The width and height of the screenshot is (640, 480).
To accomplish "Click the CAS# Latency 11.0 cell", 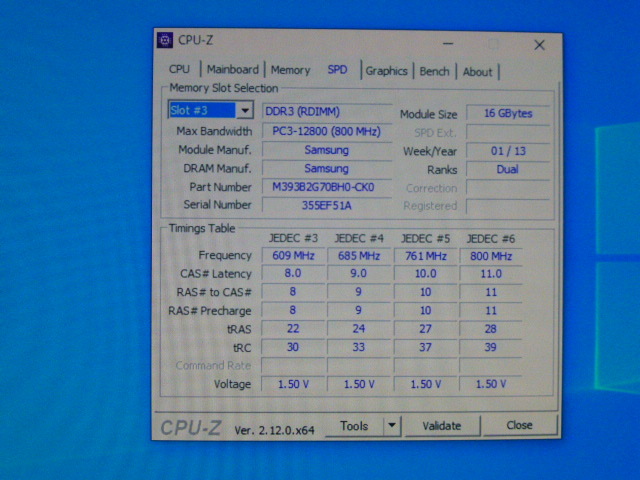I will coord(491,274).
